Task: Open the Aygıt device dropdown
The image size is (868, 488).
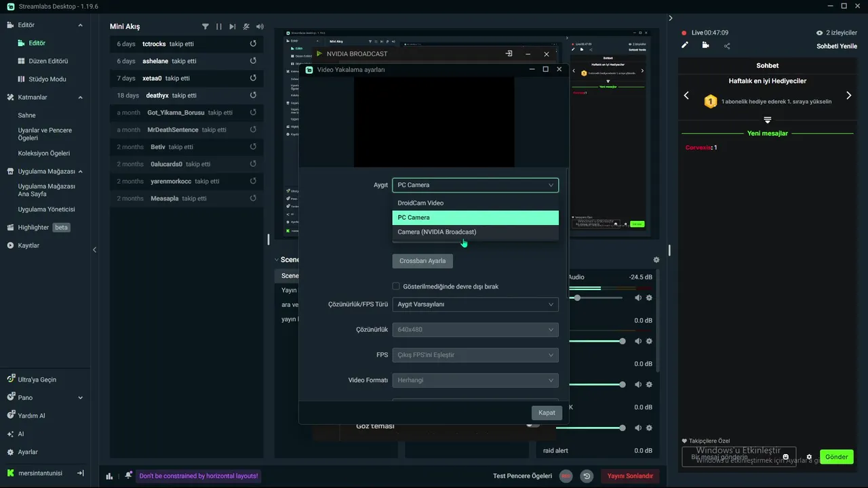Action: point(475,184)
